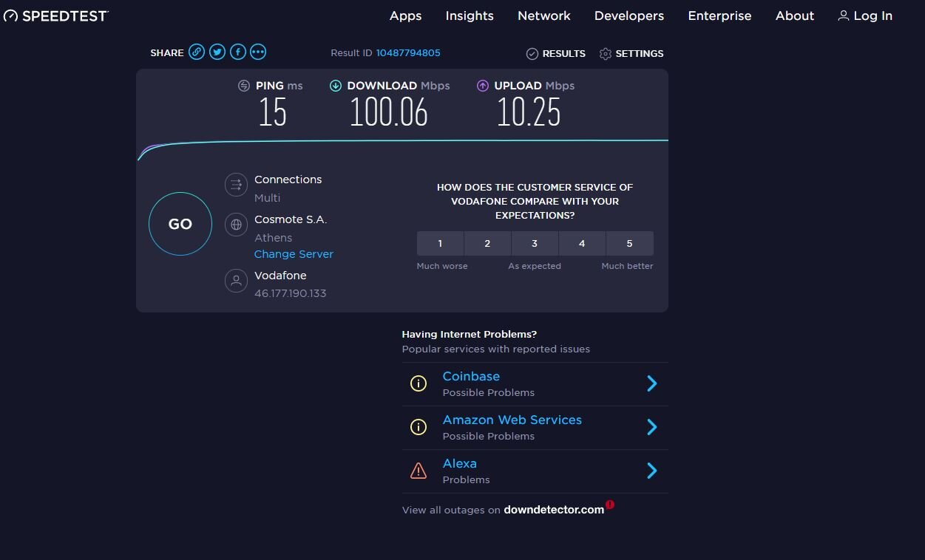
Task: Rate customer service as 3
Action: [535, 243]
